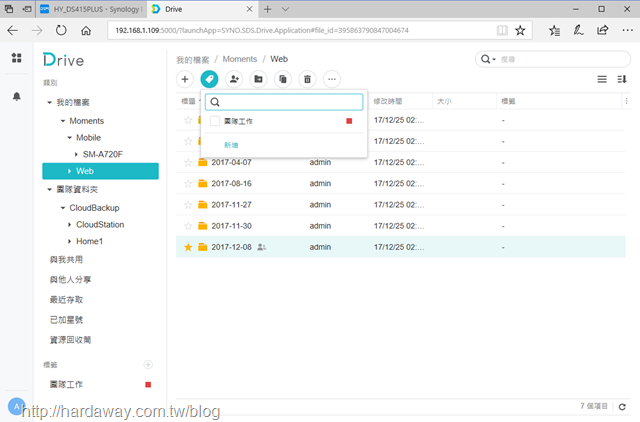640x422 pixels.
Task: Star the first folder row
Action: 188,120
